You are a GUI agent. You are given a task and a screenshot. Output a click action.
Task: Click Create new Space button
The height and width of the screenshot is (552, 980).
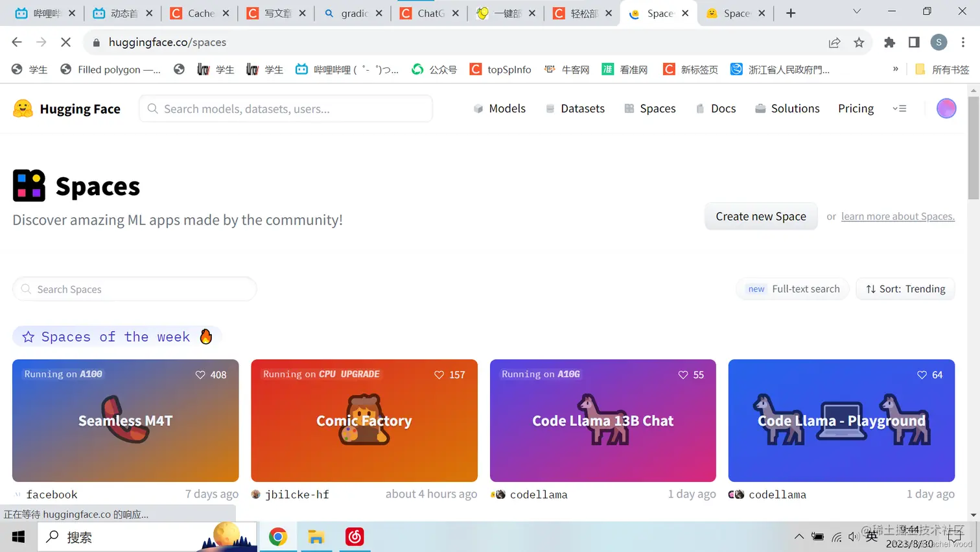point(761,216)
